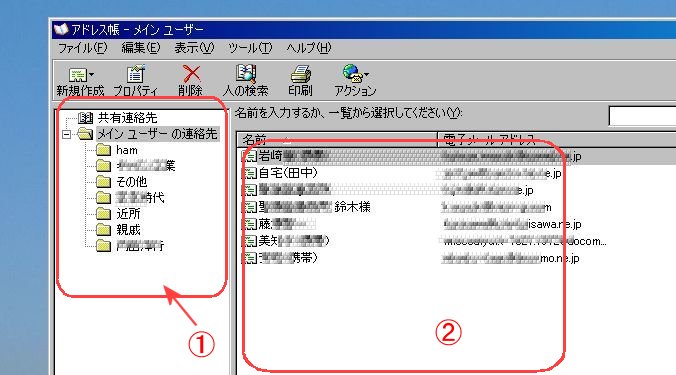This screenshot has width=676, height=375.
Task: Select the 近所 folder in the tree
Action: point(128,214)
